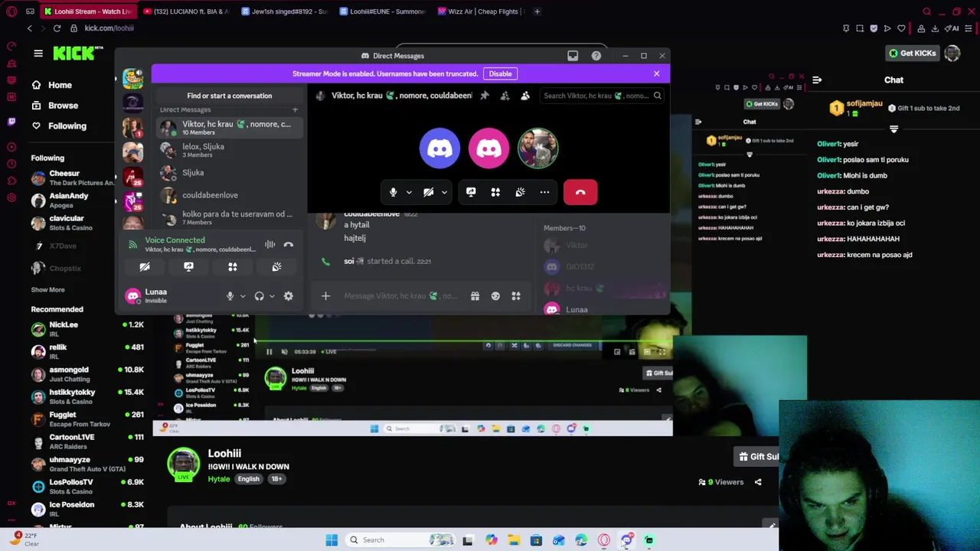Screen dimensions: 980x551
Task: Hang up with the red disconnect button
Action: pyautogui.click(x=580, y=192)
